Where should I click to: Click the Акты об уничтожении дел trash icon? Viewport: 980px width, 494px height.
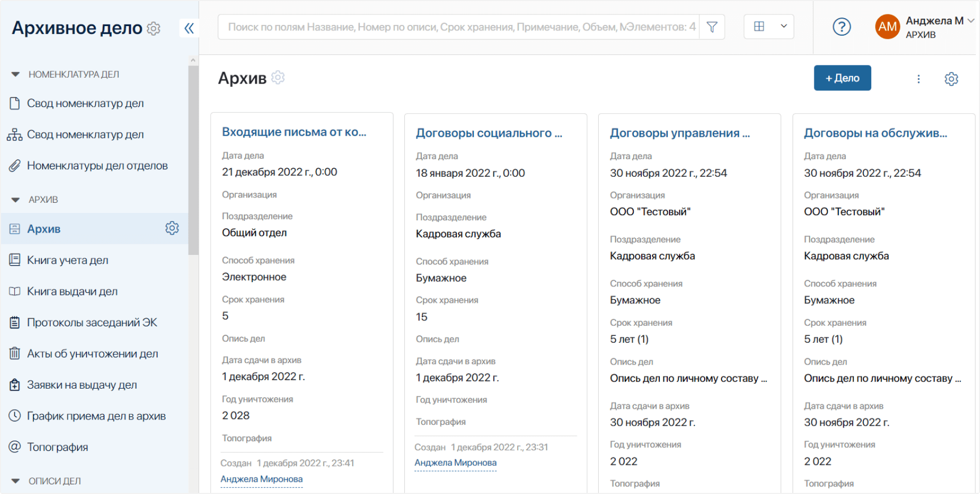[15, 353]
